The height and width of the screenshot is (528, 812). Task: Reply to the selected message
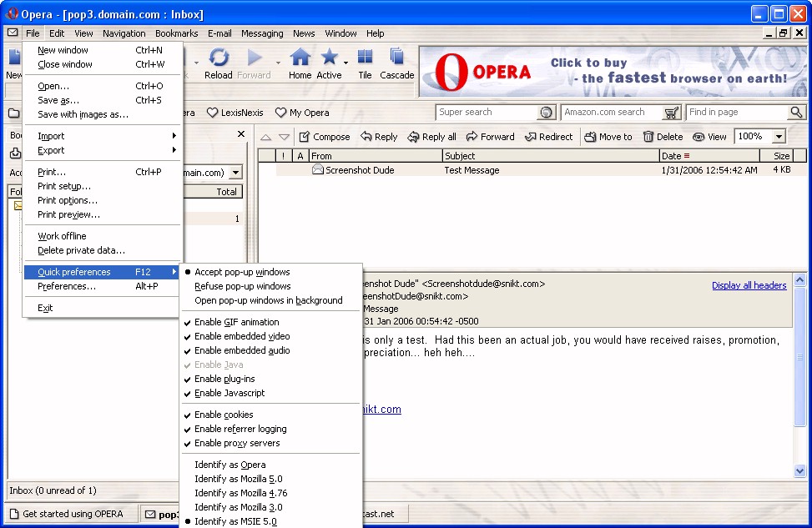click(379, 137)
